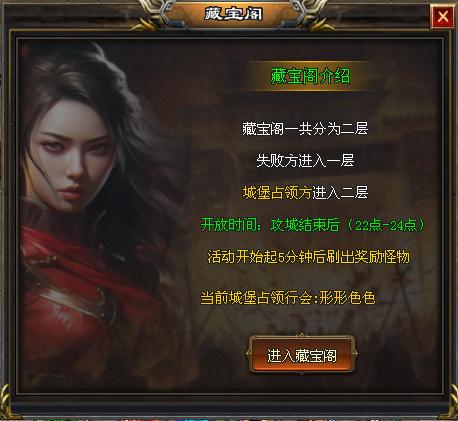Screen dimensions: 458x421
Task: Click the gold corner decoration at bottom left
Action: [x=7, y=402]
